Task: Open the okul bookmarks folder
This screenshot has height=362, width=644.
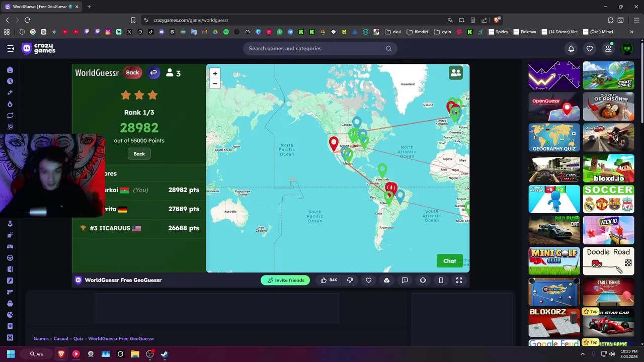Action: pos(393,32)
